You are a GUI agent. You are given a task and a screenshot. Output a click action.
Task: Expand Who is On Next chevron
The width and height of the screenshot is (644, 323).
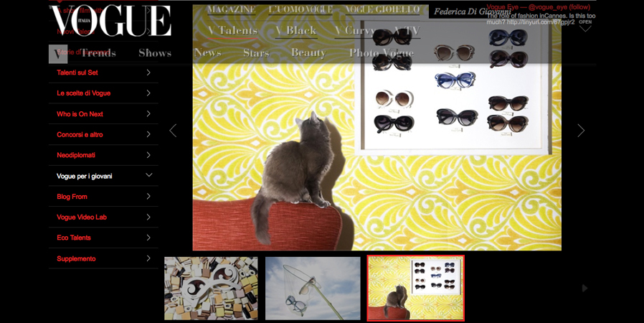pyautogui.click(x=148, y=114)
